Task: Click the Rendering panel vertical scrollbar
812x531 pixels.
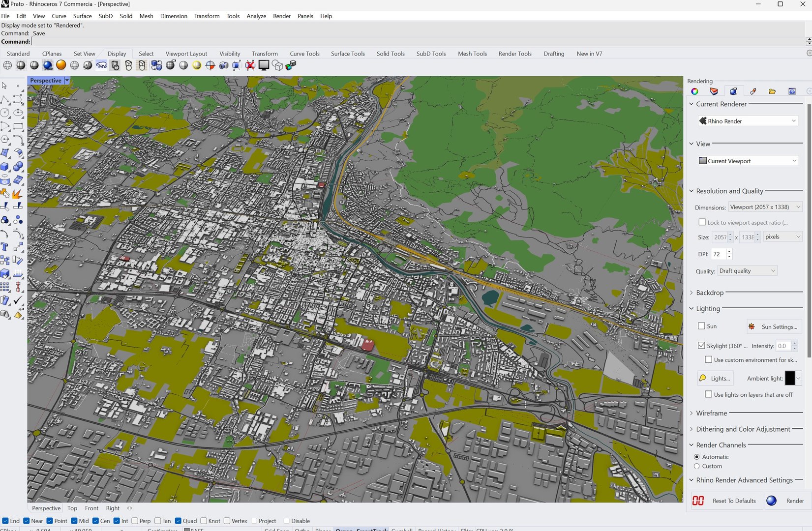Action: click(809, 231)
